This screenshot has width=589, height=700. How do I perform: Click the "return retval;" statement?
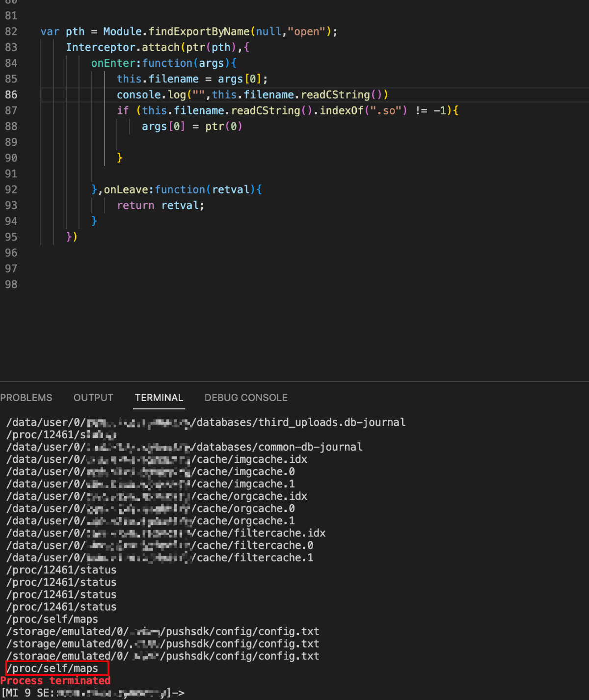[x=160, y=205]
